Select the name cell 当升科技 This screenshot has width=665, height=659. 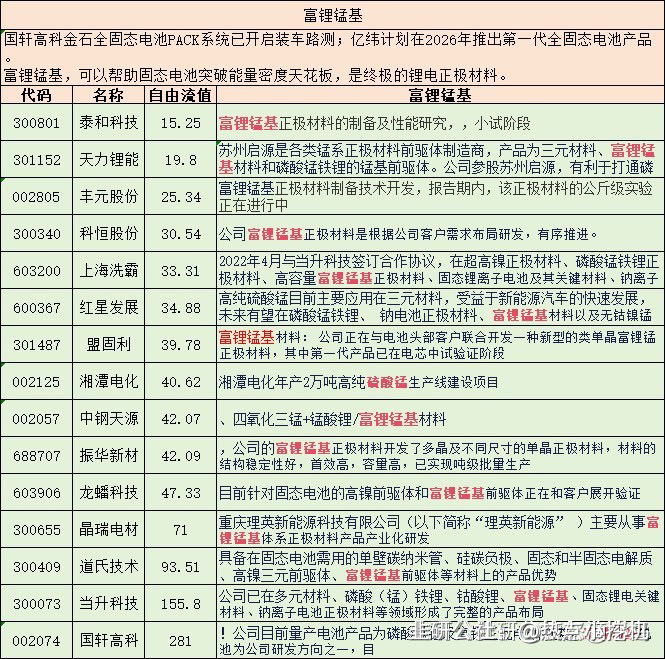click(109, 603)
